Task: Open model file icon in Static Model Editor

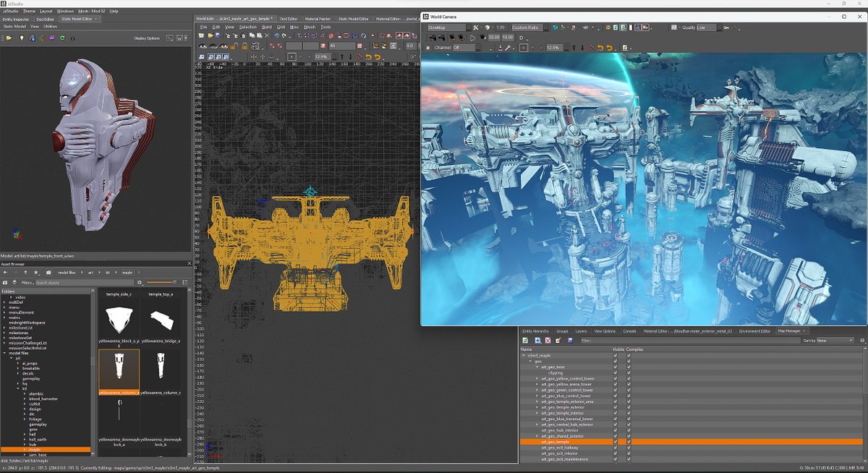Action: pyautogui.click(x=9, y=38)
